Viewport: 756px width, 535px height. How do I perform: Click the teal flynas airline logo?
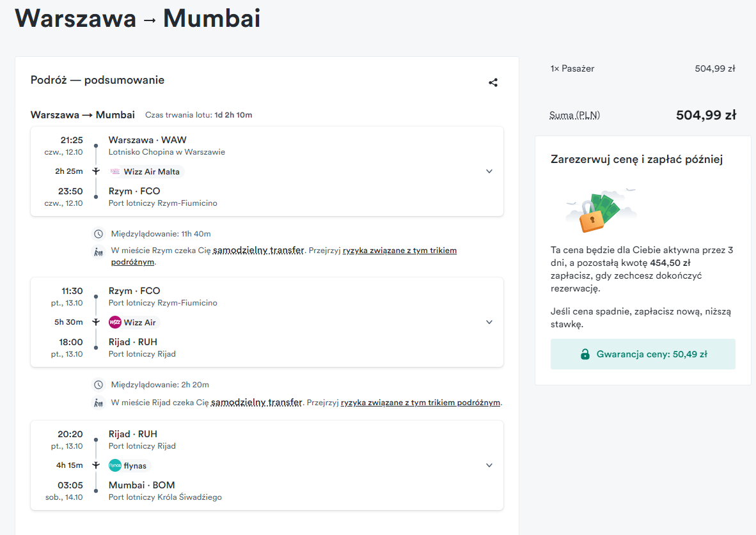pos(114,465)
